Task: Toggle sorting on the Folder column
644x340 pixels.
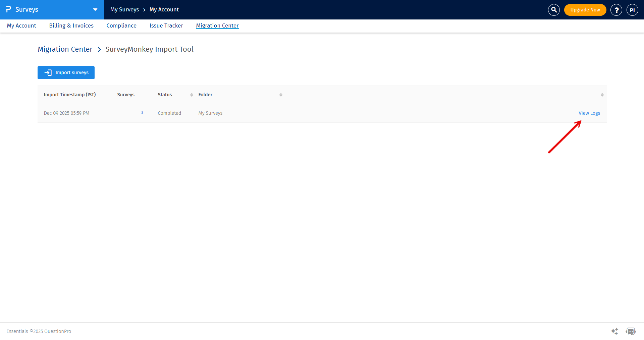Action: (x=281, y=95)
